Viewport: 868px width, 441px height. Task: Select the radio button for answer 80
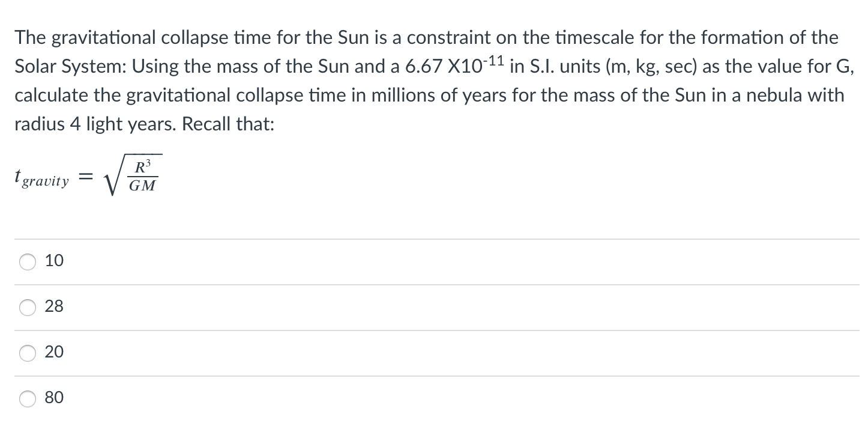(x=27, y=397)
